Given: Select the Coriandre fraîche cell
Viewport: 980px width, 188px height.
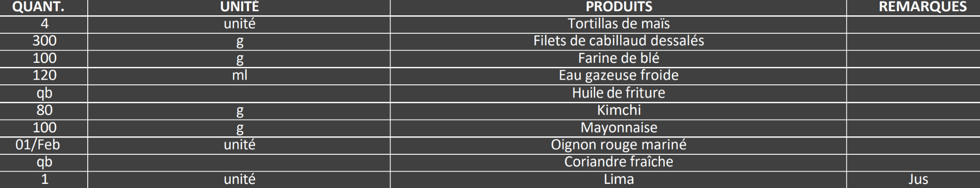Looking at the screenshot, I should 618,162.
